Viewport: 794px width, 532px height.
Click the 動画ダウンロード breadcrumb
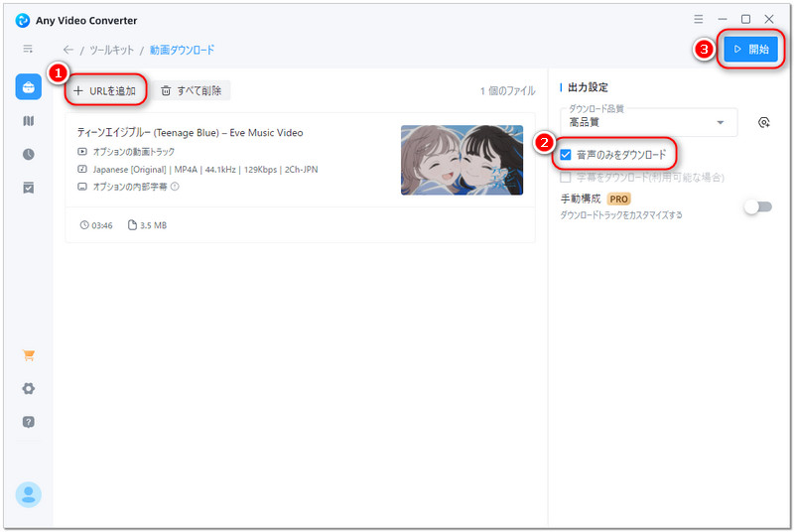[182, 50]
